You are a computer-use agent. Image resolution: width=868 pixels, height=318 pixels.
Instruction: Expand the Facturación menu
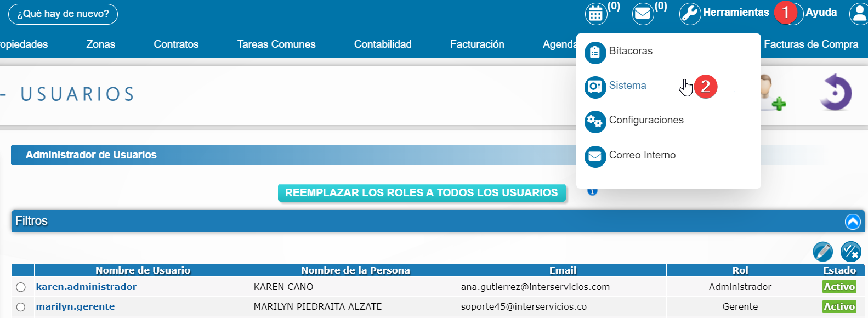pyautogui.click(x=477, y=44)
